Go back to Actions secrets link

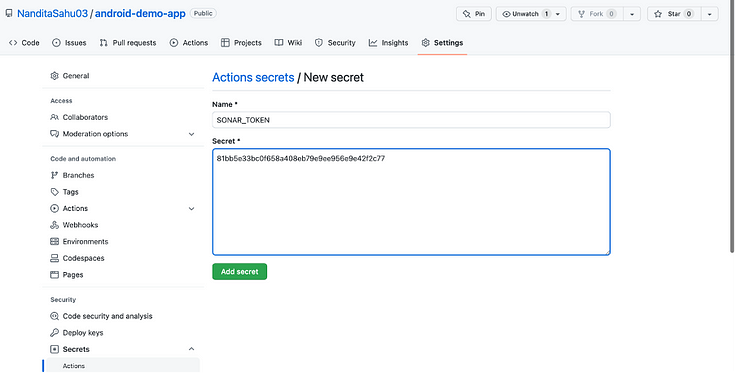253,77
